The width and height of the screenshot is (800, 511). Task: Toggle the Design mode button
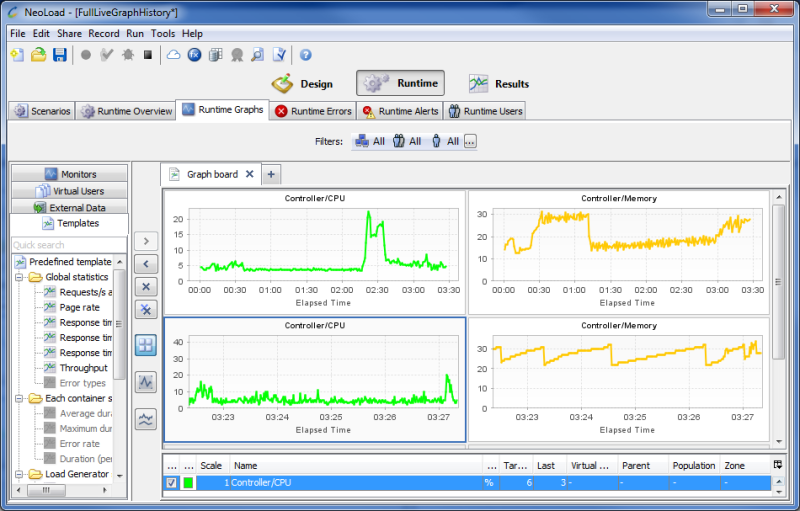(x=302, y=84)
